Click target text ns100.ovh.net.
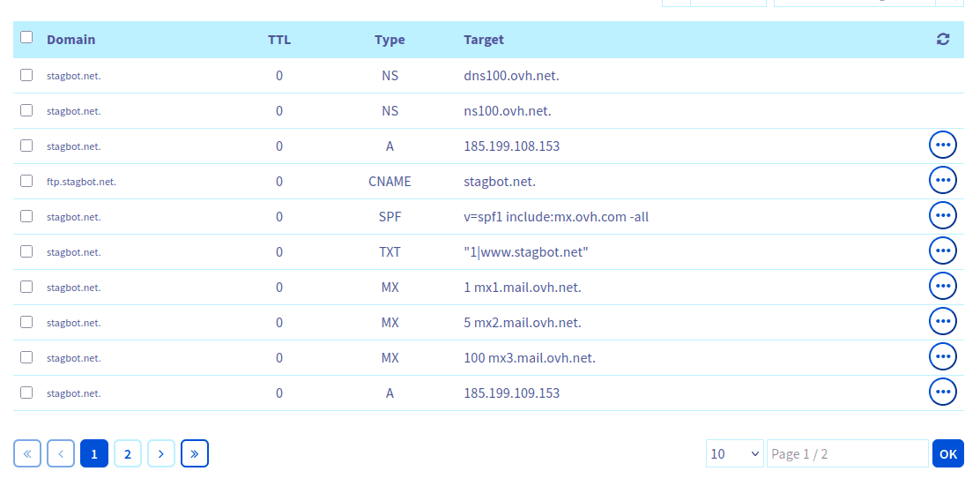This screenshot has height=501, width=980. pos(508,111)
